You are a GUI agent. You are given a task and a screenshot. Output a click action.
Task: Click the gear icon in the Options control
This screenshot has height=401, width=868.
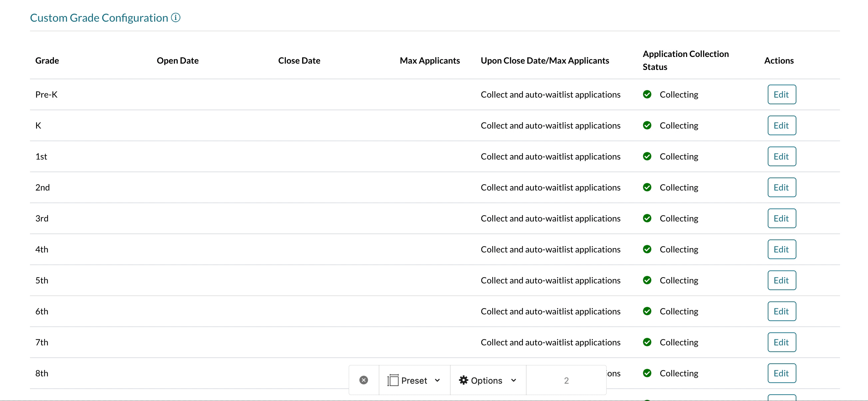tap(463, 380)
